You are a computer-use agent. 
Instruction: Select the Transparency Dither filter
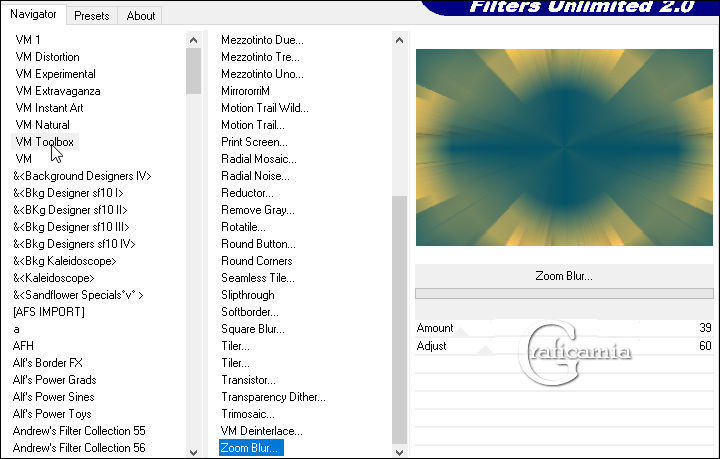pos(273,397)
